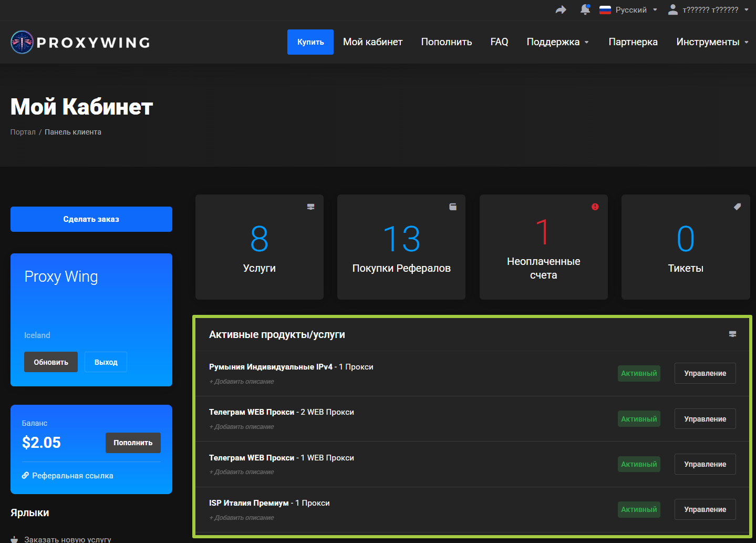Expand the account dropdown arrow at top right
Viewport: 756px width, 543px height.
747,10
